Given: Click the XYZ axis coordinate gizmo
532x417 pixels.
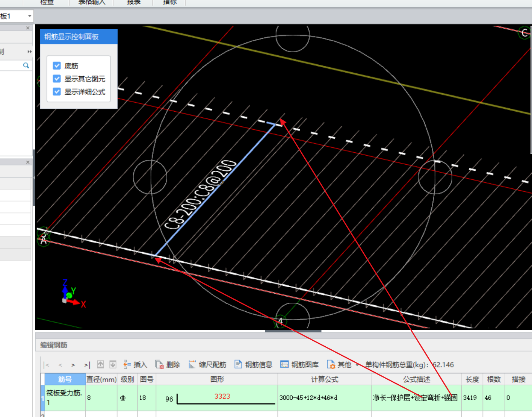Looking at the screenshot, I should 73,294.
